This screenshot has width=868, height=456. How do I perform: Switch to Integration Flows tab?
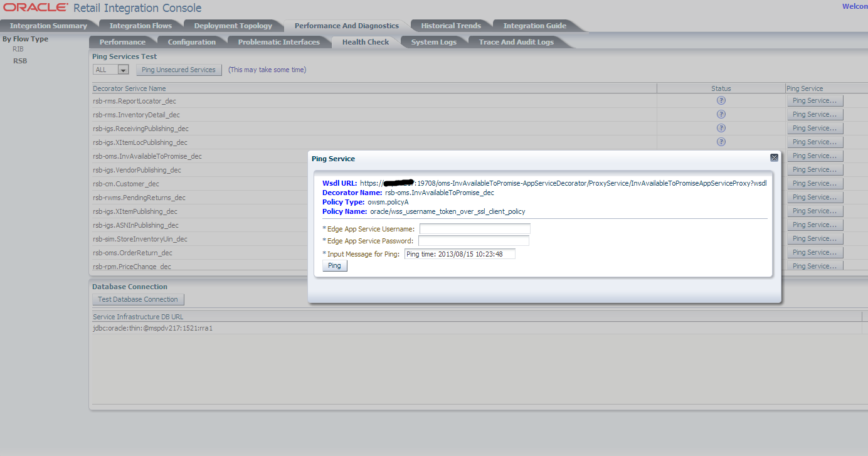pyautogui.click(x=140, y=26)
